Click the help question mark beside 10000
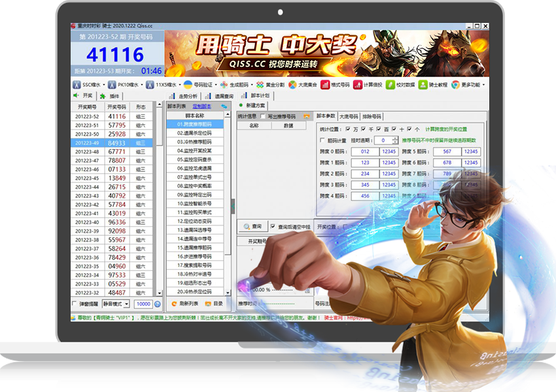Image resolution: width=556 pixels, height=392 pixels. click(158, 304)
